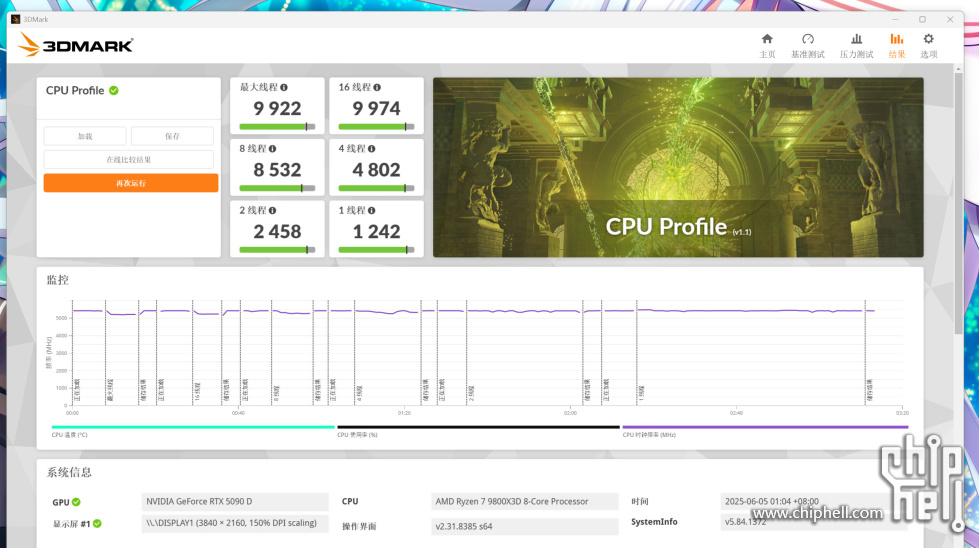This screenshot has height=548, width=979.
Task: Click info icon beside 16 线程
Action: pos(376,87)
